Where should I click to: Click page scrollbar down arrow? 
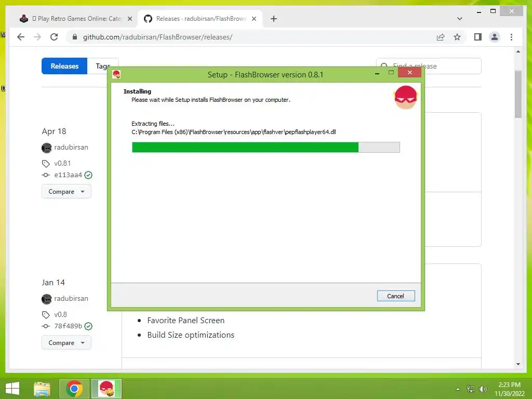518,364
